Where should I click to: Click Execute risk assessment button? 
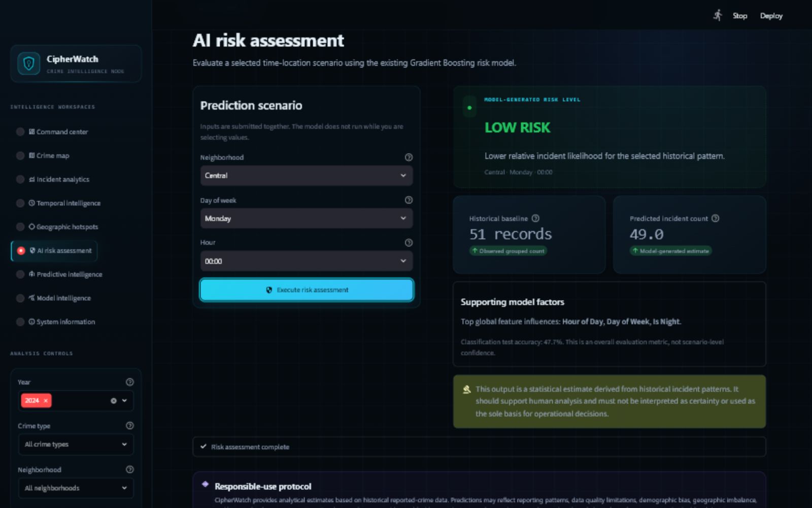tap(307, 290)
